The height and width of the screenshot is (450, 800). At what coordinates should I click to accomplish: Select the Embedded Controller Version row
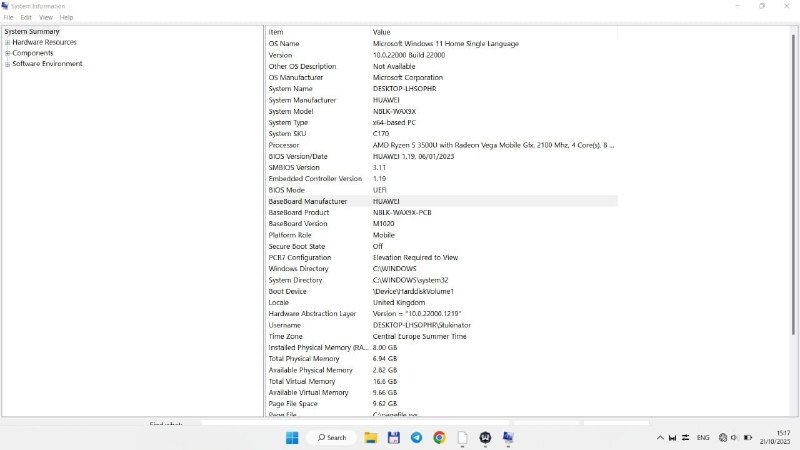pos(442,179)
